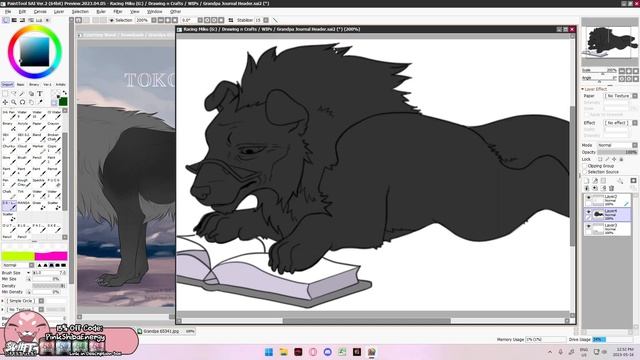Pick the Grass brush preset
Image resolution: width=640 pixels, height=360 pixels.
point(40,205)
